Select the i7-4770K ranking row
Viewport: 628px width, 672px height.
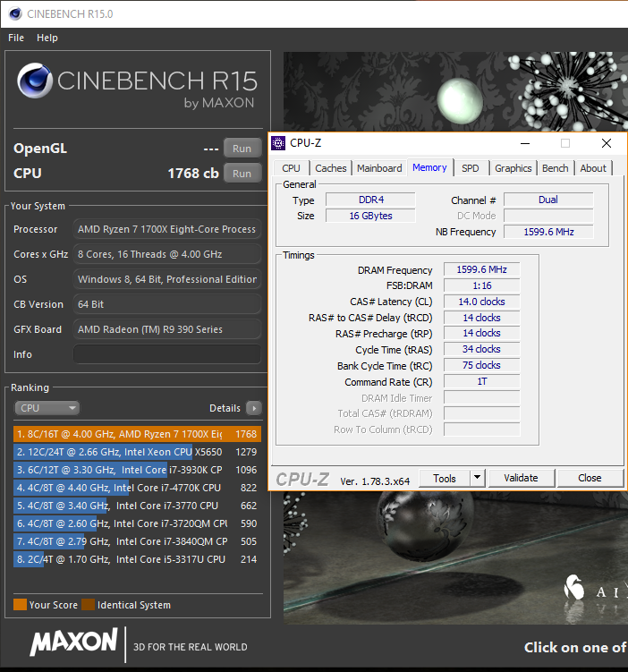[137, 489]
